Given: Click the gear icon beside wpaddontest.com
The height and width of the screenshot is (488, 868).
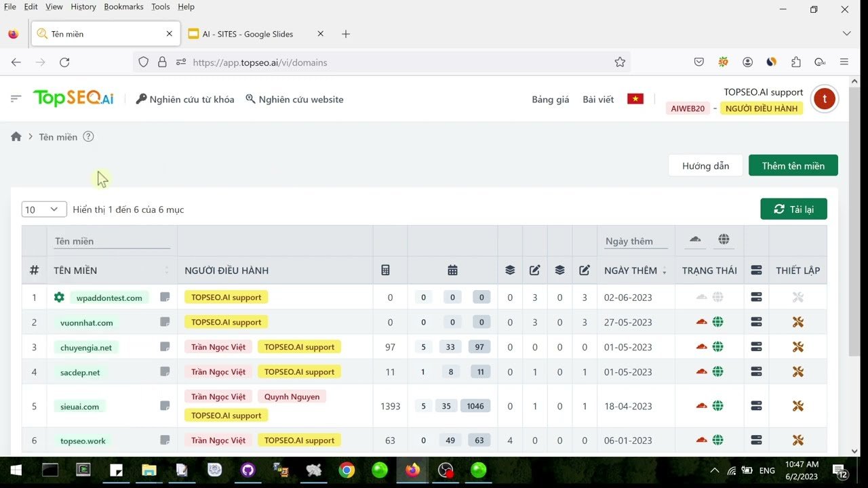Looking at the screenshot, I should coord(59,298).
